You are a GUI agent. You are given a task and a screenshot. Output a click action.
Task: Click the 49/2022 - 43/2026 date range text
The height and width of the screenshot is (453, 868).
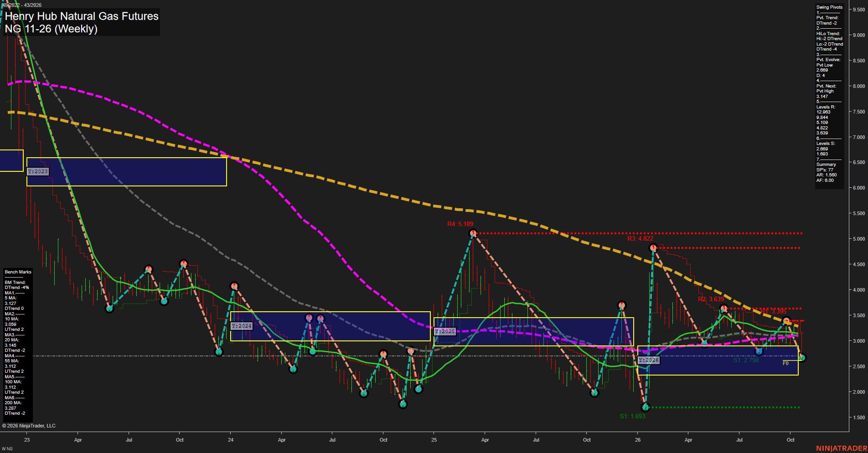point(21,5)
